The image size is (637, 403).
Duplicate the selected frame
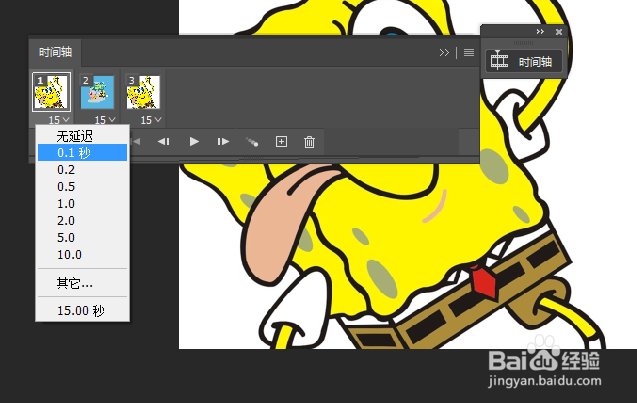(281, 141)
